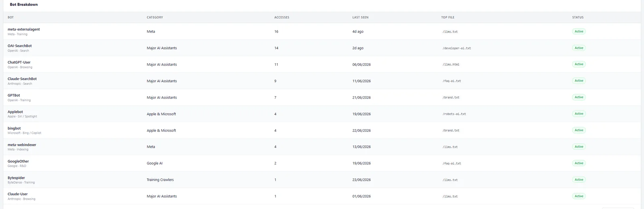Screen dimensions: 644x209
Task: Click 'Anthropic - Browsing' subtitle
Action: [x=21, y=199]
